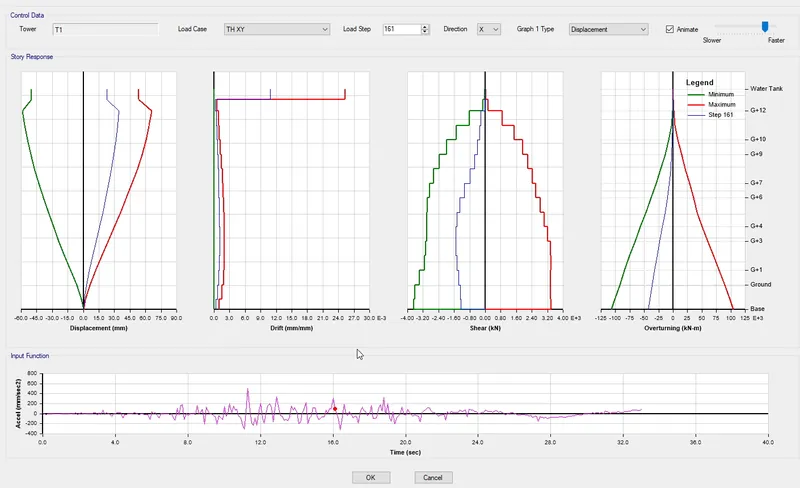The height and width of the screenshot is (488, 800).
Task: Click the 'G+12' story label
Action: (758, 110)
